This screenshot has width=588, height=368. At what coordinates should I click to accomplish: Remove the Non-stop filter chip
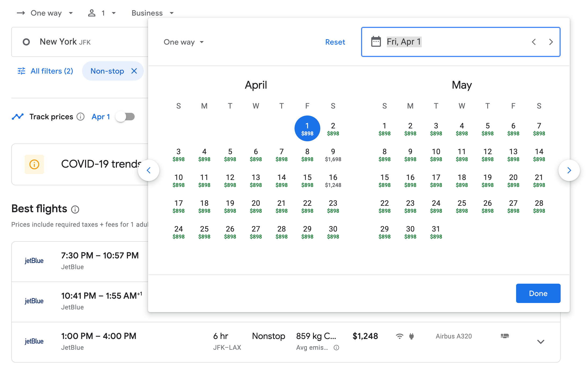point(134,71)
